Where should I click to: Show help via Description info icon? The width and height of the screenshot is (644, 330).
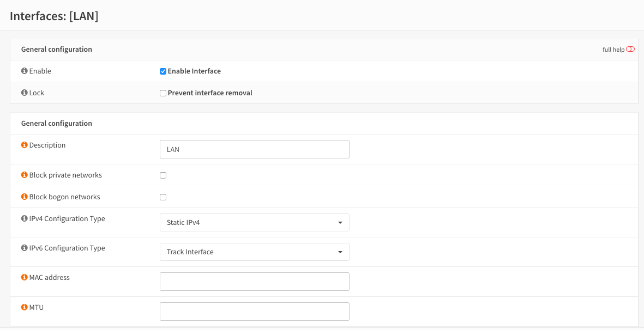[24, 145]
